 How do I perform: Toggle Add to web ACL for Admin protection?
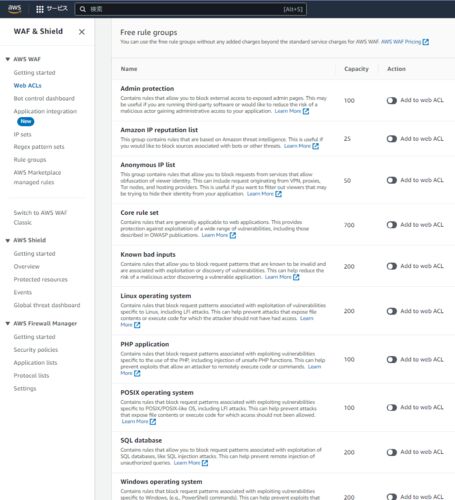click(392, 100)
